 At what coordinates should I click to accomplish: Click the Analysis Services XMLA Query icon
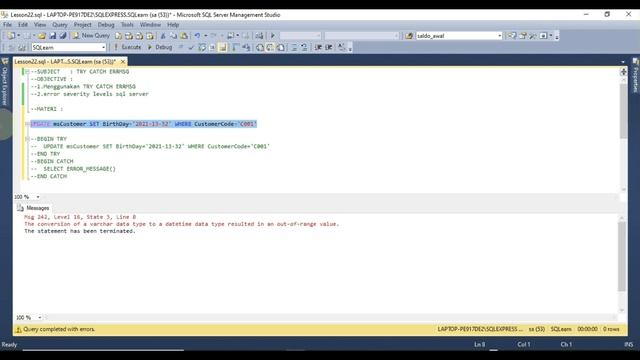coord(150,36)
